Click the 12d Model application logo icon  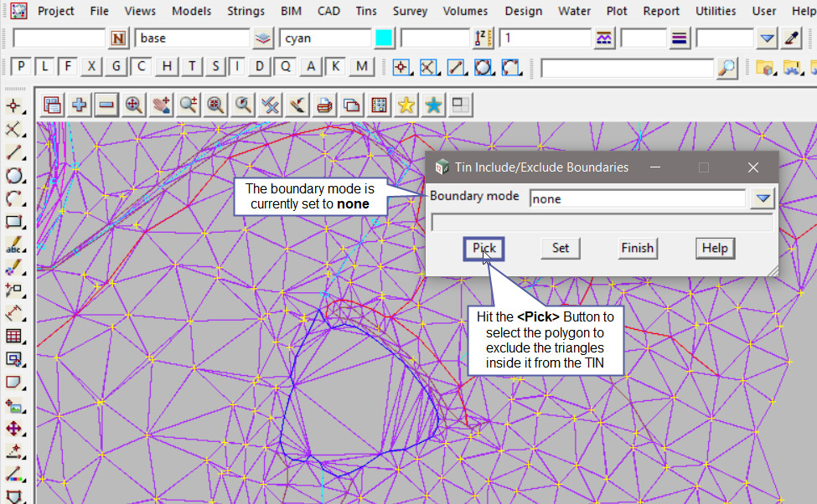pos(18,10)
